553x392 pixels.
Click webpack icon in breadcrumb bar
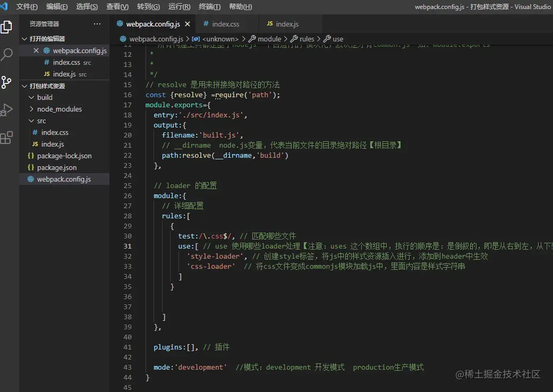pyautogui.click(x=123, y=39)
